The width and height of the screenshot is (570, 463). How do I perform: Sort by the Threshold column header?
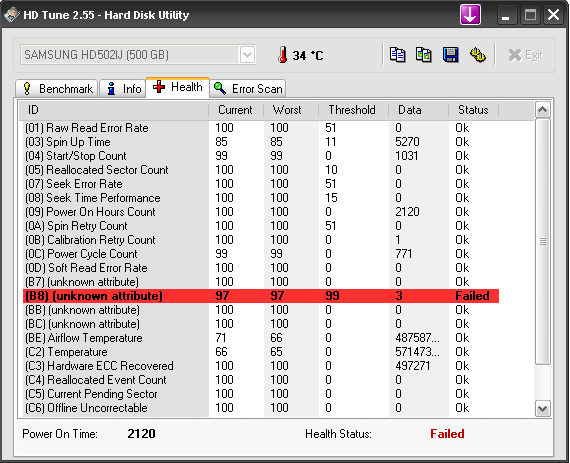(x=353, y=110)
